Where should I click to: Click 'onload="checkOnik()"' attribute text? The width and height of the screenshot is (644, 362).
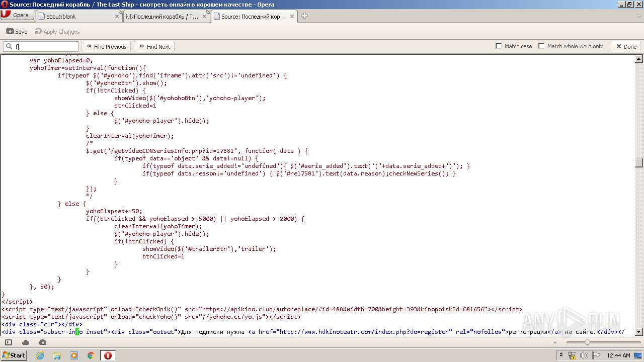tap(146, 309)
